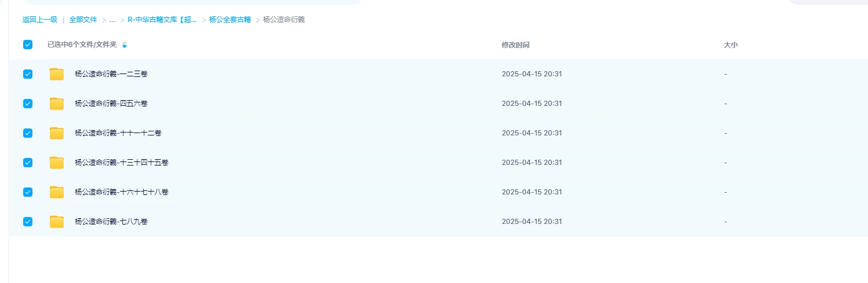Select folder icon of 杨公造命衍義-十三十四十五卷

point(57,163)
